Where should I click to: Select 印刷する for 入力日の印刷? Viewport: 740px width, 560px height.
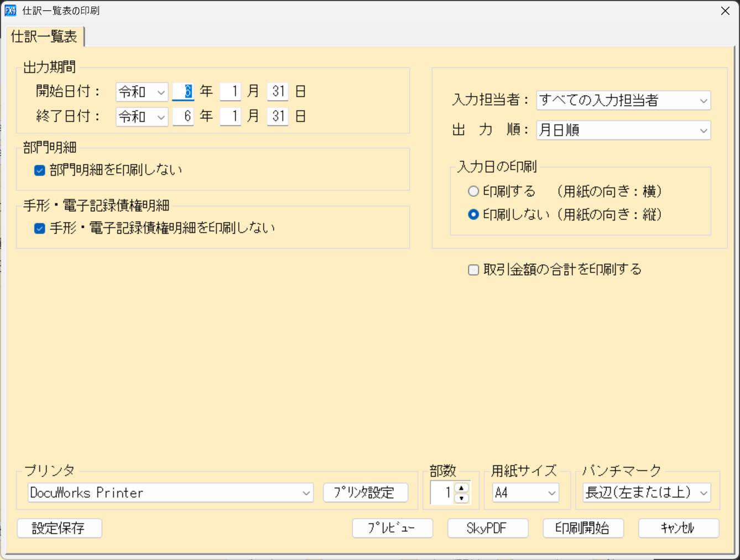[473, 191]
